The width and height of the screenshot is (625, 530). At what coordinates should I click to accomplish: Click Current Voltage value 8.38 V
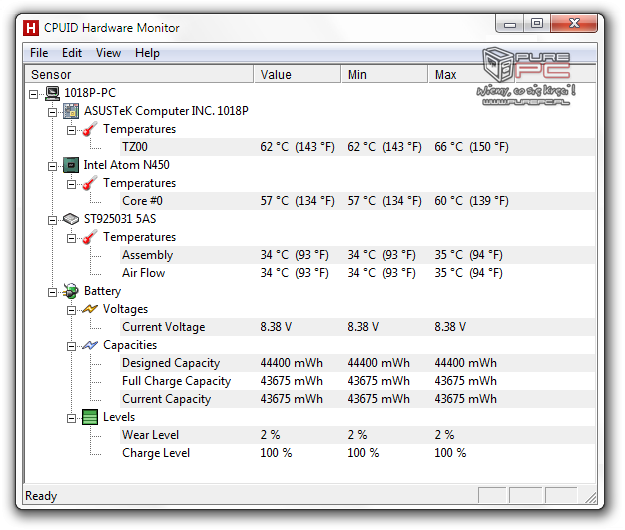coord(276,327)
